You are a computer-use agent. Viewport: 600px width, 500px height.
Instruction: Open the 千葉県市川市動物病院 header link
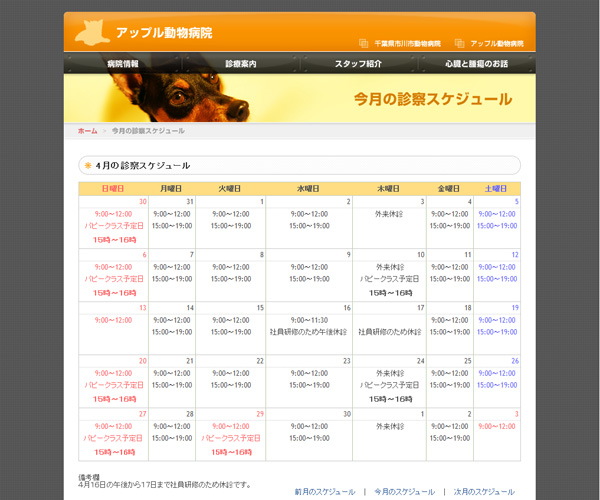pos(407,44)
